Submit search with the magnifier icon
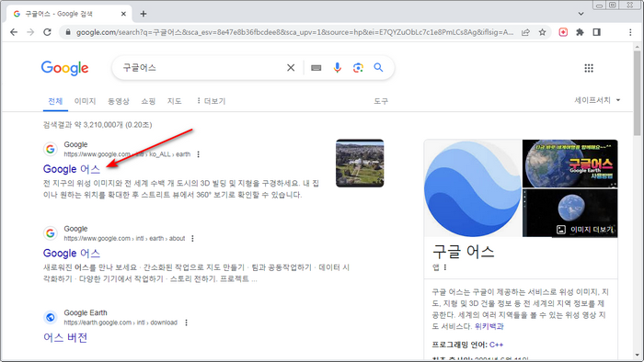This screenshot has height=362, width=644. pyautogui.click(x=378, y=68)
